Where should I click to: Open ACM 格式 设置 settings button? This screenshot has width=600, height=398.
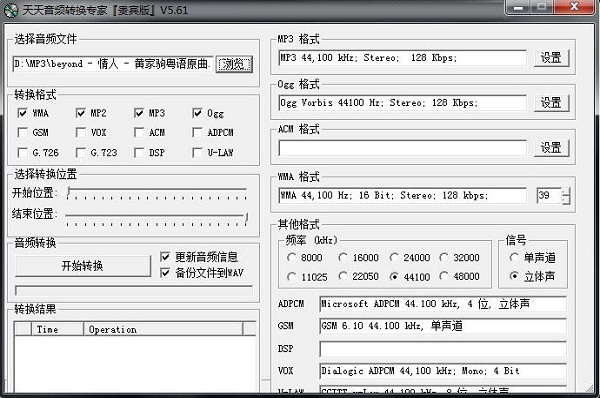pos(551,148)
